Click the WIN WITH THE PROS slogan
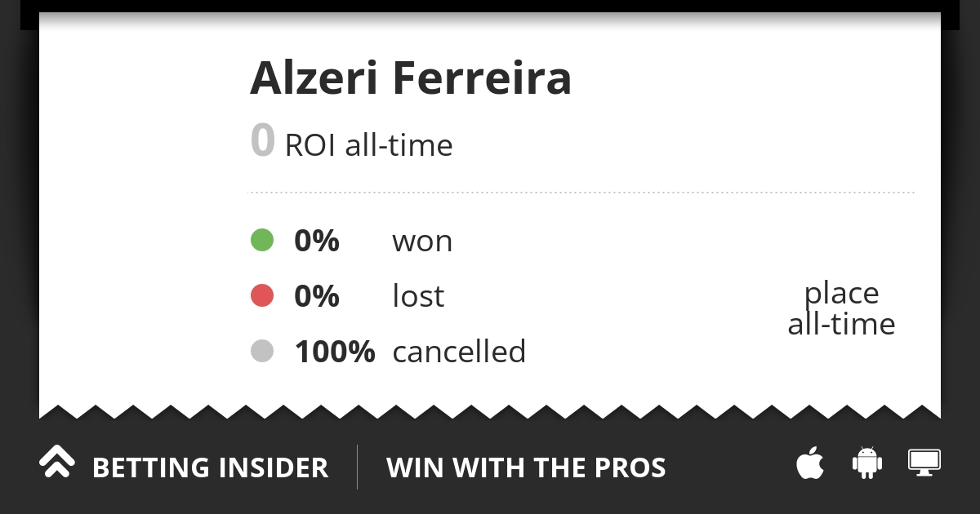Image resolution: width=980 pixels, height=514 pixels. tap(526, 467)
